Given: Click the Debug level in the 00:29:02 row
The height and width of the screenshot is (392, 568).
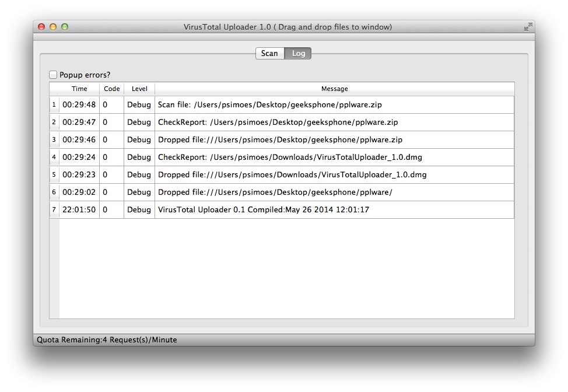Looking at the screenshot, I should (x=139, y=192).
